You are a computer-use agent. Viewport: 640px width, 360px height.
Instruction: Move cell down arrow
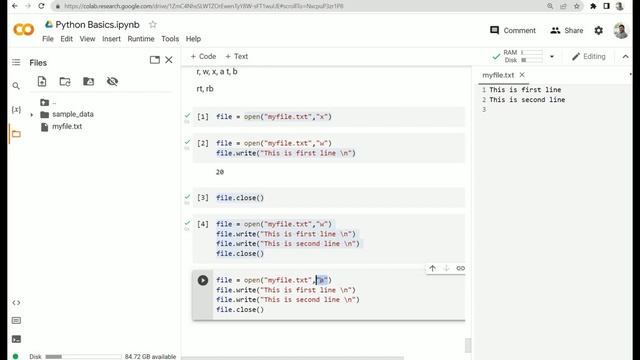[447, 268]
